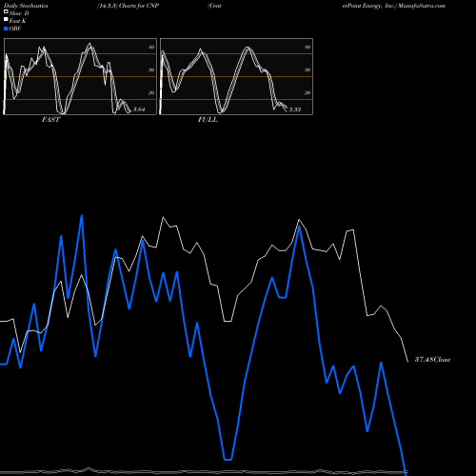
Task: Click the FULL chart label
Action: pyautogui.click(x=208, y=120)
